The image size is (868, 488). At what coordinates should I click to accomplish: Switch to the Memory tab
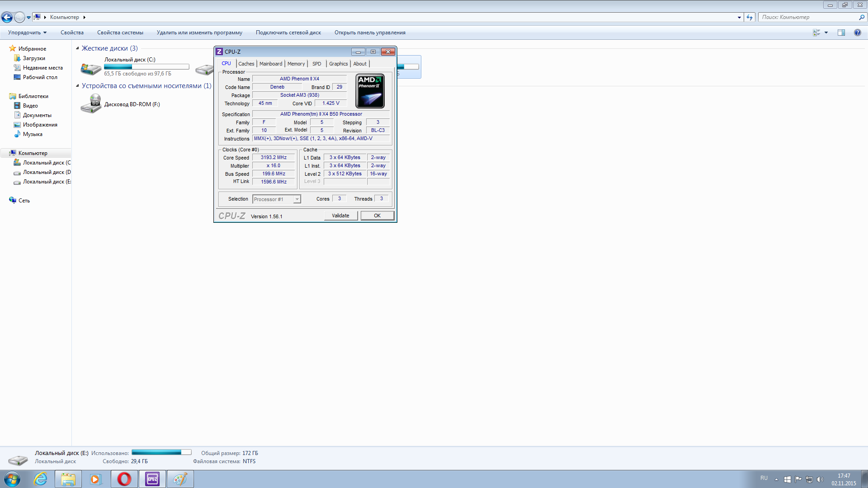[x=296, y=64]
